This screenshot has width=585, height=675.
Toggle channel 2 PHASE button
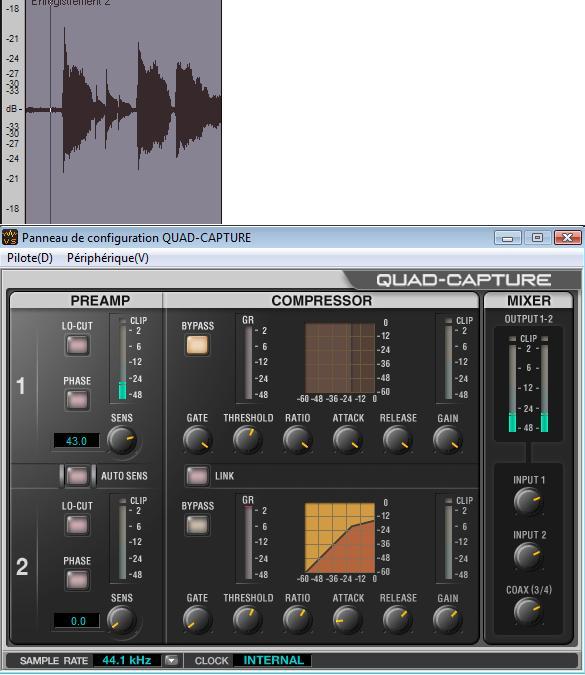77,580
